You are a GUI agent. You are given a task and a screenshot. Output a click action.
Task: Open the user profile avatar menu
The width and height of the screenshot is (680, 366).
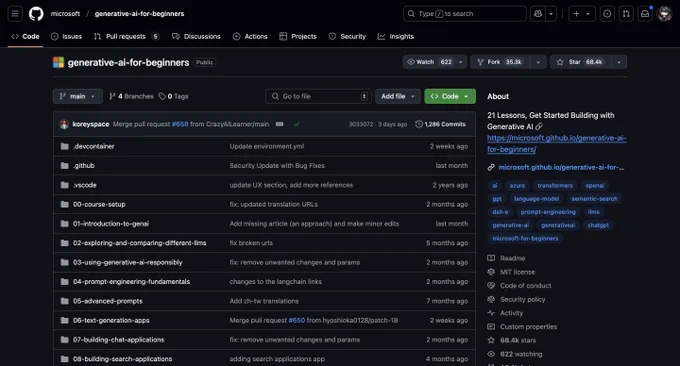[x=664, y=14]
